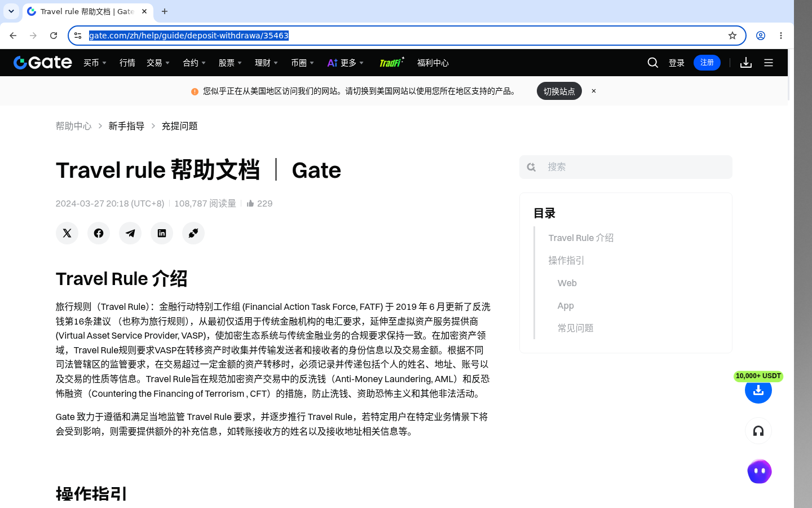The width and height of the screenshot is (812, 508).
Task: Expand the 更多 dropdown menu
Action: coord(346,63)
